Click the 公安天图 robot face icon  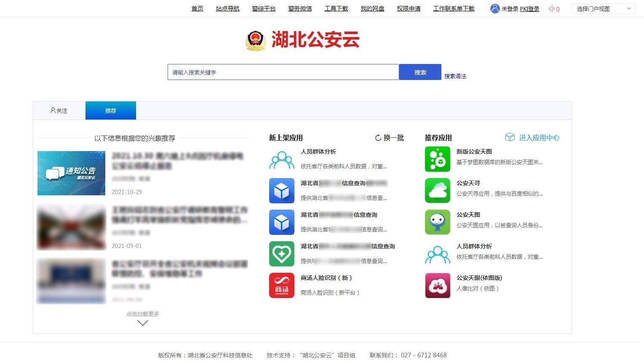coord(437,222)
